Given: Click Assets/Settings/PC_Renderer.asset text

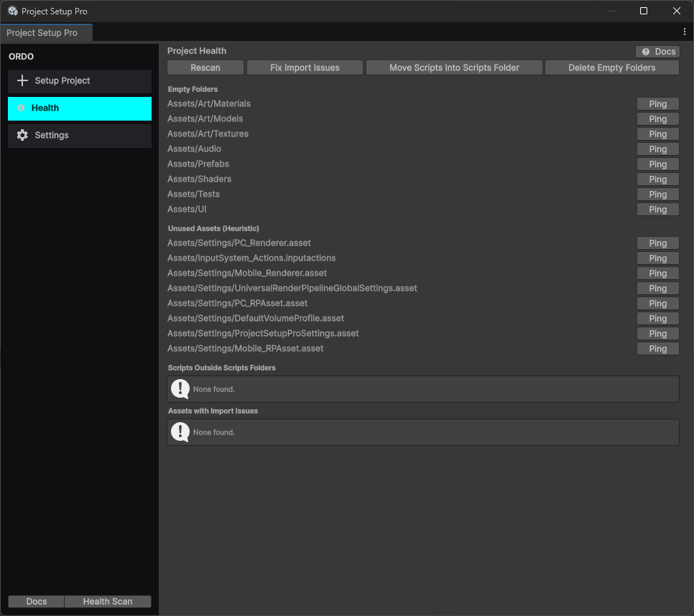Looking at the screenshot, I should [x=239, y=243].
